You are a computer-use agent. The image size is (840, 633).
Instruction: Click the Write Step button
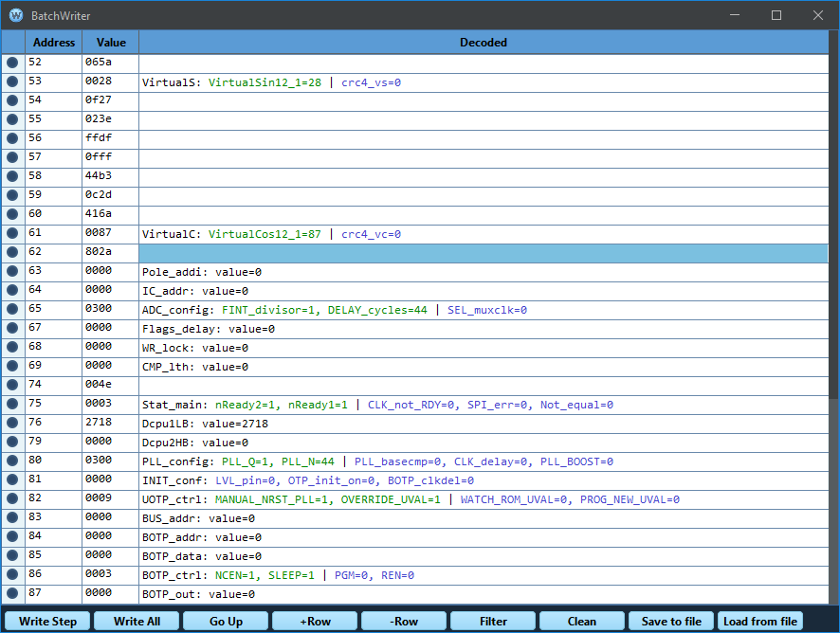tap(47, 622)
